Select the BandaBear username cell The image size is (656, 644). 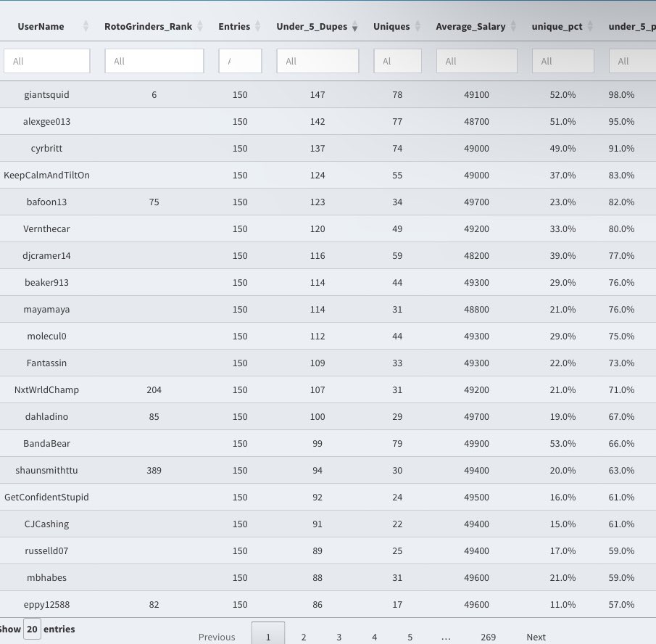point(47,443)
